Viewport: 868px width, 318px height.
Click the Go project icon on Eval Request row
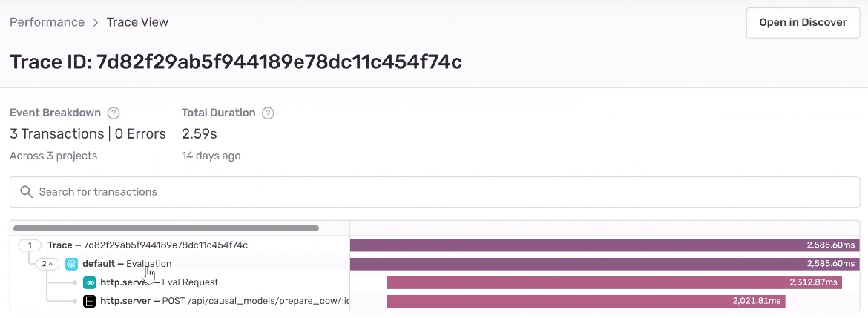(90, 282)
